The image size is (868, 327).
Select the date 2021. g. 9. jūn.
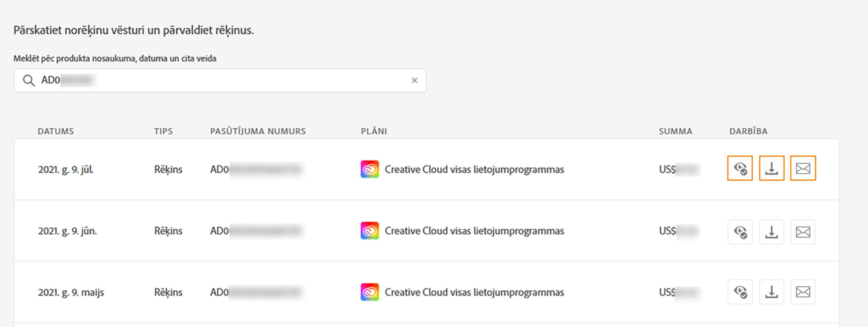67,231
